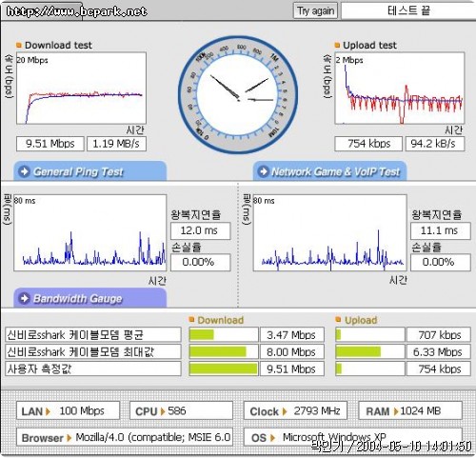Click the 754 kbps upload result field
The height and width of the screenshot is (458, 476).
[x=368, y=144]
